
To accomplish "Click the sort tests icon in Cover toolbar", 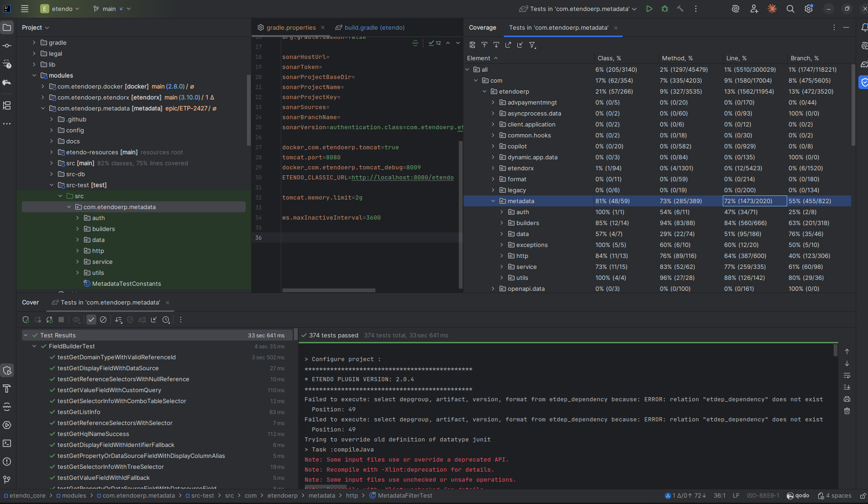I will pyautogui.click(x=119, y=320).
